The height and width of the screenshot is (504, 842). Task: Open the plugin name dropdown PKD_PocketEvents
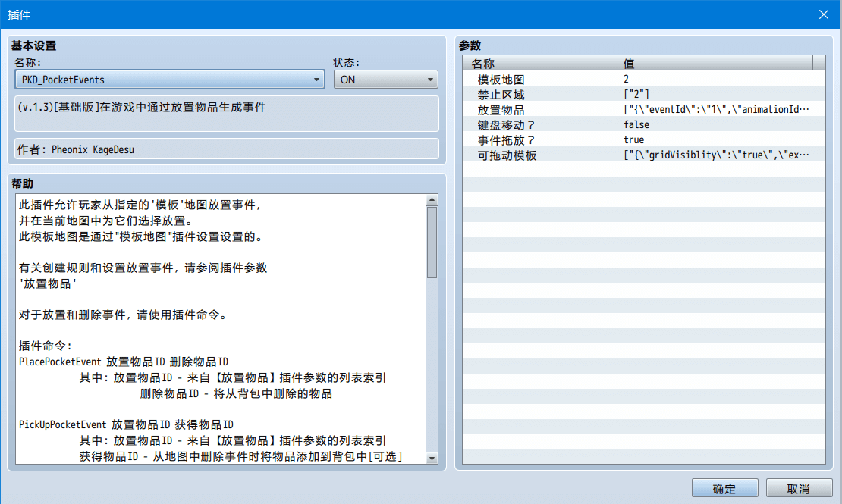170,80
